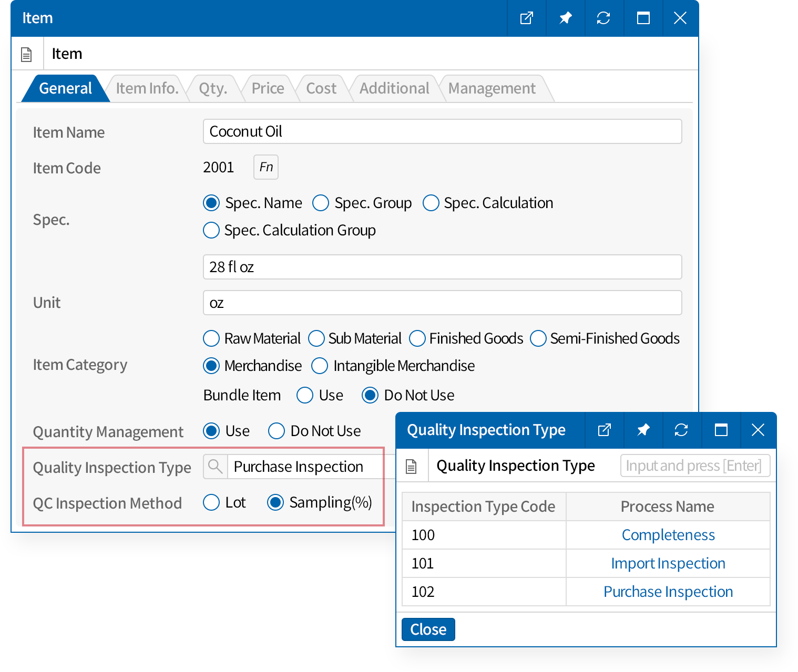Click the document icon beside Item heading
Viewport: 798px width, 672px height.
[x=26, y=54]
